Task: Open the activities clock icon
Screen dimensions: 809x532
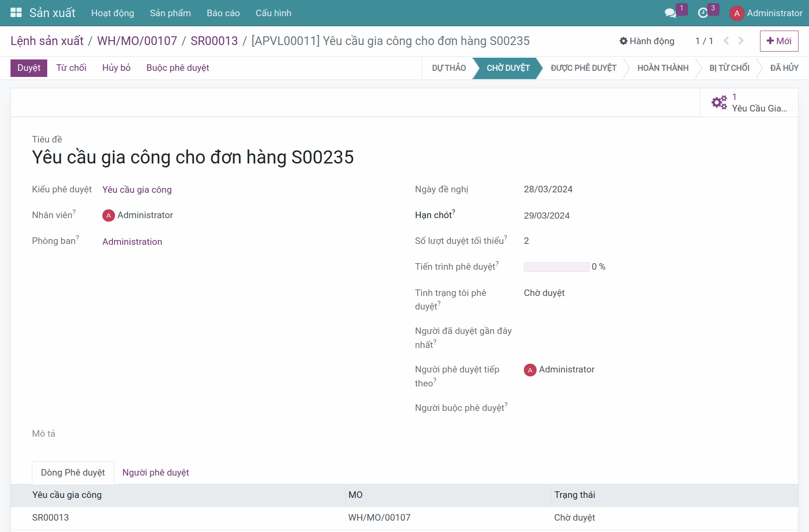Action: pos(703,13)
